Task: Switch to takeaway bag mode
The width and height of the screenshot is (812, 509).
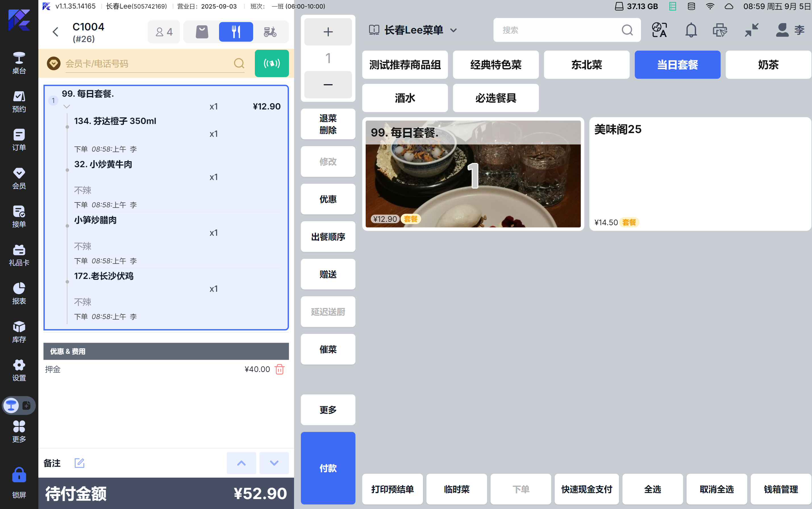Action: point(202,32)
